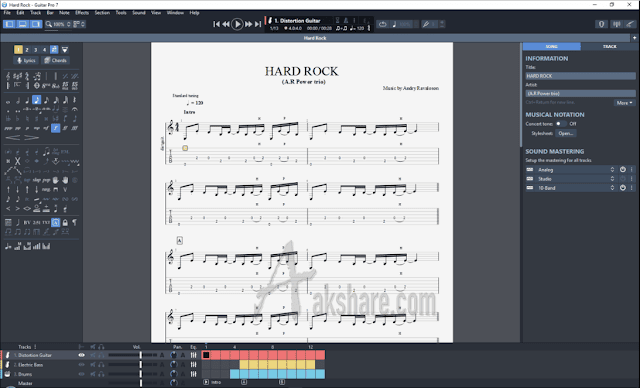The width and height of the screenshot is (640, 388).
Task: Select voice 4 in edition palette
Action: coord(44,50)
